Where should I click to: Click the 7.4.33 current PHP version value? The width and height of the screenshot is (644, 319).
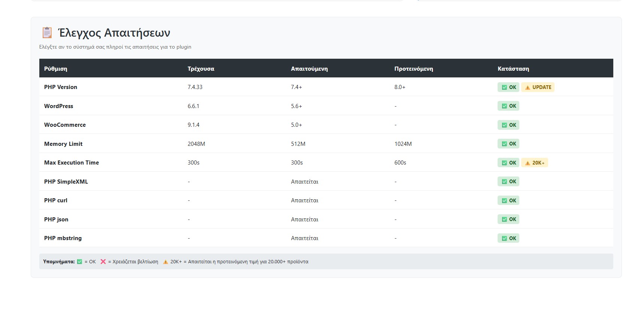click(195, 87)
